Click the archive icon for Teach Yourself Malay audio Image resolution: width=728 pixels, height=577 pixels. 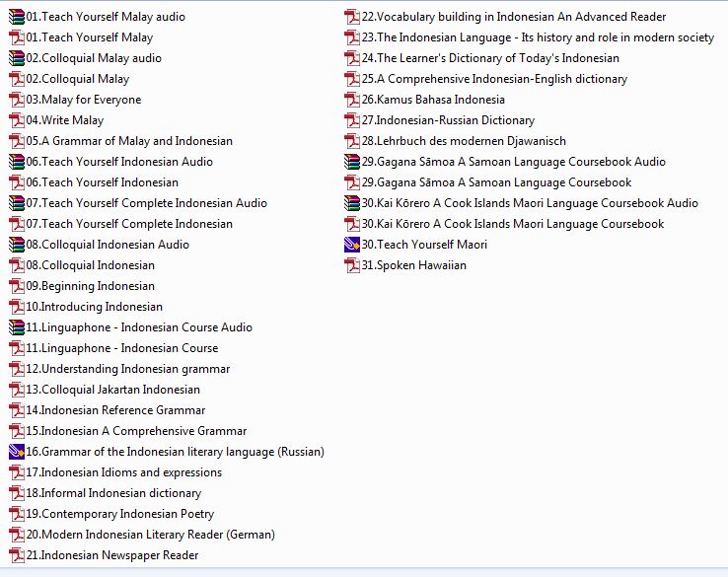coord(17,17)
